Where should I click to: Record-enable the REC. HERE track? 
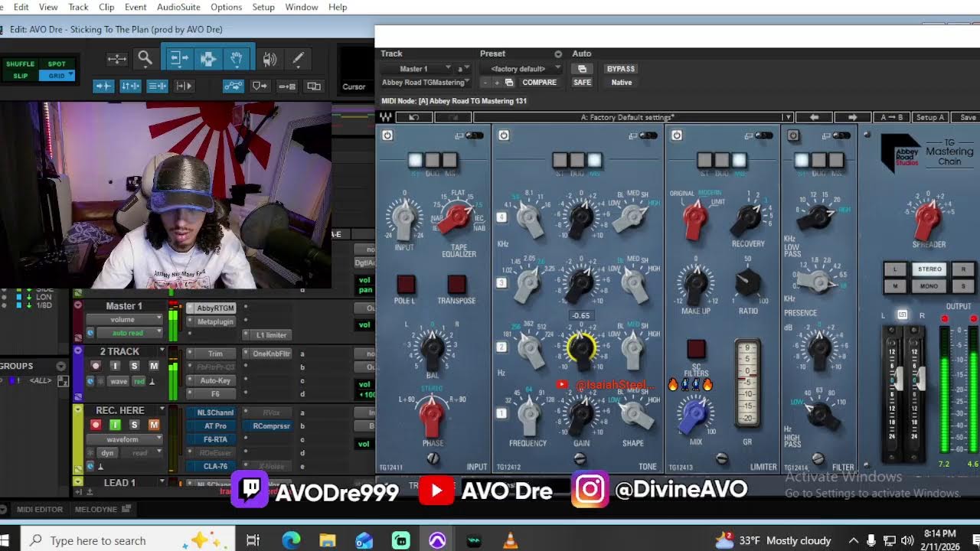point(96,425)
